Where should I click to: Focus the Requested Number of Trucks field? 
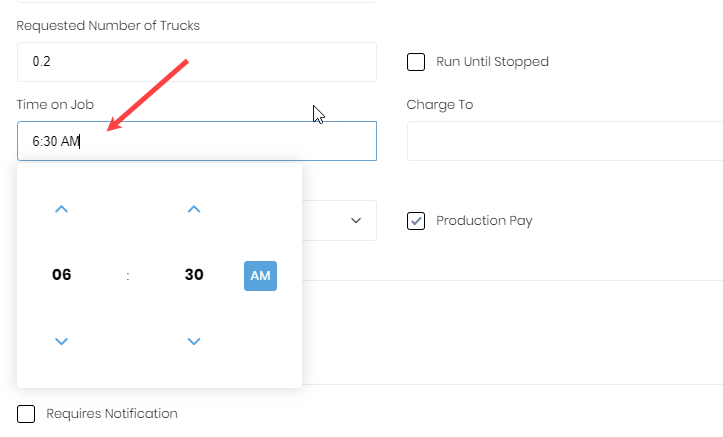(196, 62)
